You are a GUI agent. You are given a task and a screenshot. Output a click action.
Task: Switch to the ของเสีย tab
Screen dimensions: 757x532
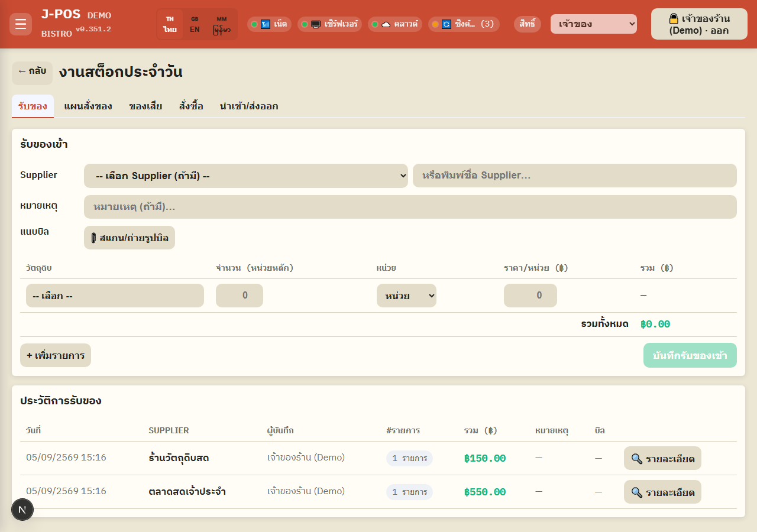(x=145, y=106)
